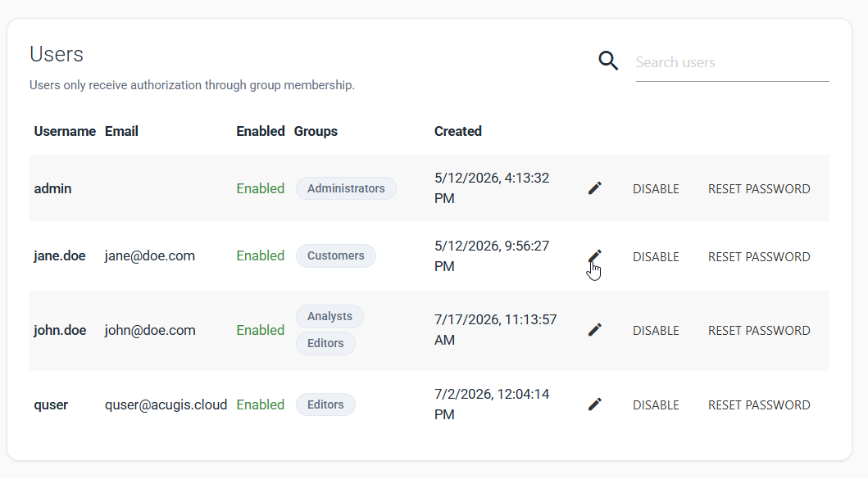The width and height of the screenshot is (868, 479).
Task: Click the Customers group chip
Action: coord(336,256)
